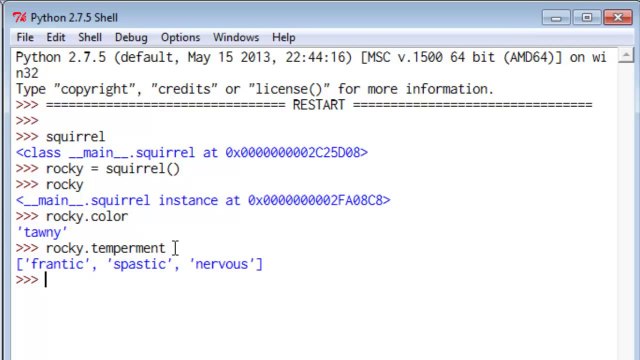640x360 pixels.
Task: Open the Help menu
Action: pos(283,38)
